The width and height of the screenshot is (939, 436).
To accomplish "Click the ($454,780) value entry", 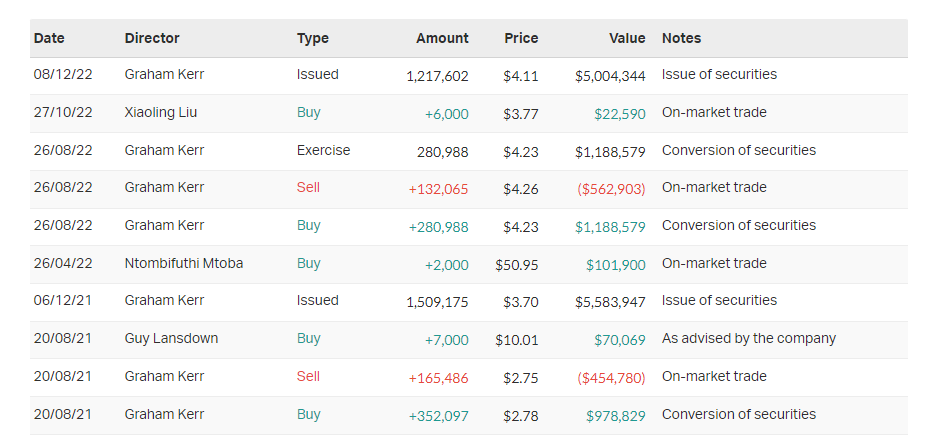I will point(610,377).
